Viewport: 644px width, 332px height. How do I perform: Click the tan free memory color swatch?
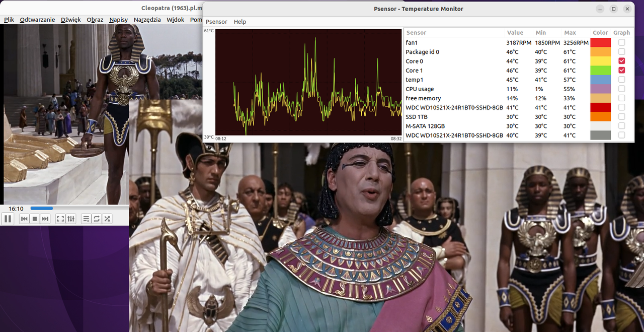(600, 98)
